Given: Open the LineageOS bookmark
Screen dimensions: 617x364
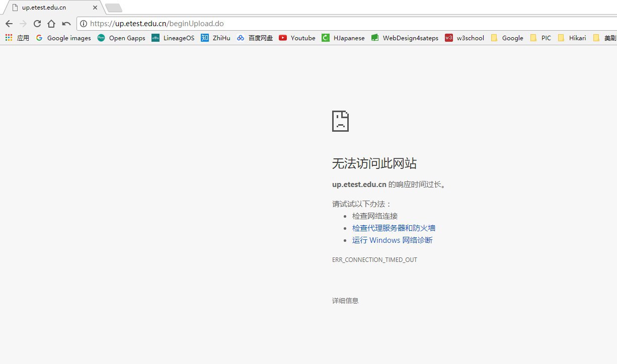Looking at the screenshot, I should click(x=173, y=38).
